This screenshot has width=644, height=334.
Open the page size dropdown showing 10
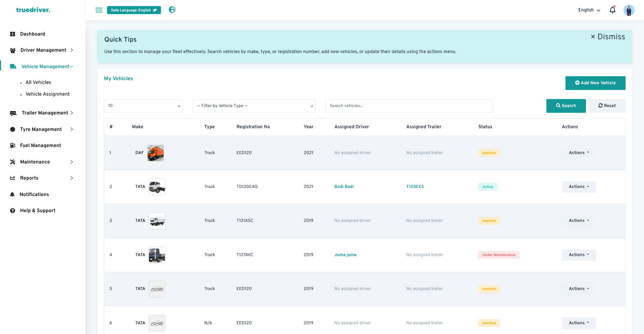point(143,106)
